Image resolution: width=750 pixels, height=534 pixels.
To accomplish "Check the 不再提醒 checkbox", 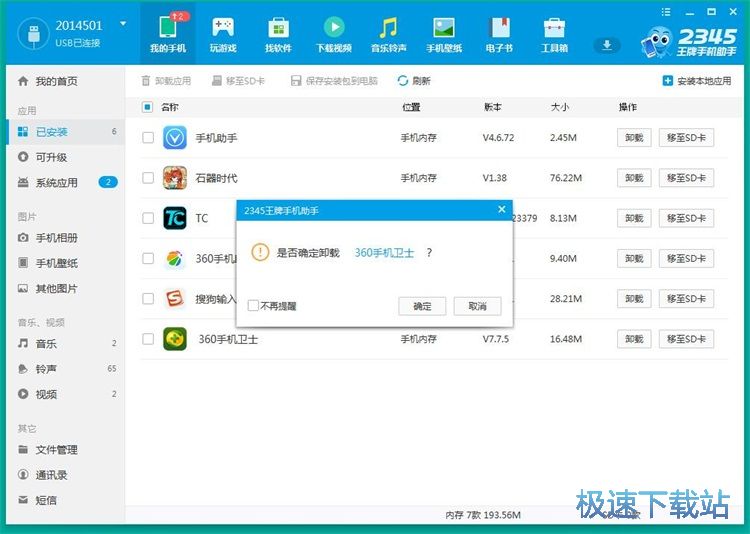I will [x=254, y=306].
